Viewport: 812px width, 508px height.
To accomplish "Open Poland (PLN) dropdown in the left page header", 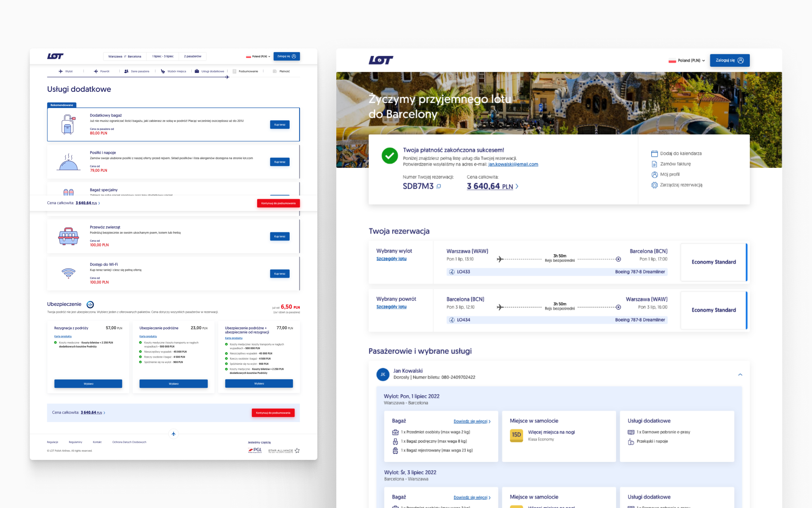I will point(258,57).
